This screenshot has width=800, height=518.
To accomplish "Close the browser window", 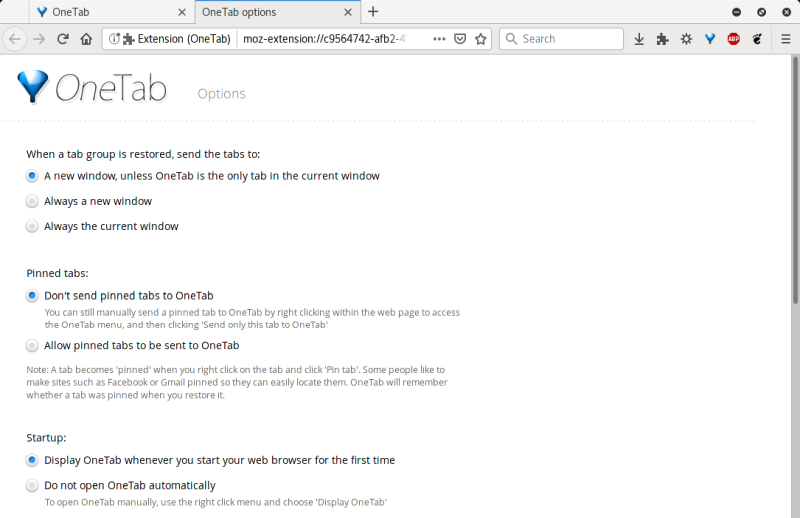I will pyautogui.click(x=786, y=12).
